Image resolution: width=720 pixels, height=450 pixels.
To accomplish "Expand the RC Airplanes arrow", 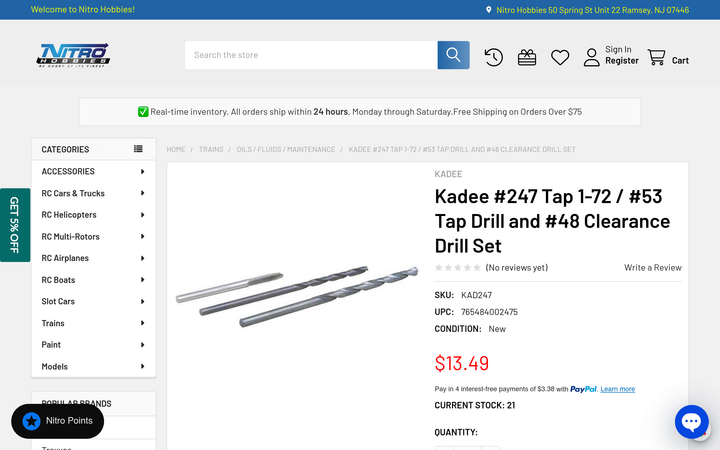I will (x=142, y=258).
